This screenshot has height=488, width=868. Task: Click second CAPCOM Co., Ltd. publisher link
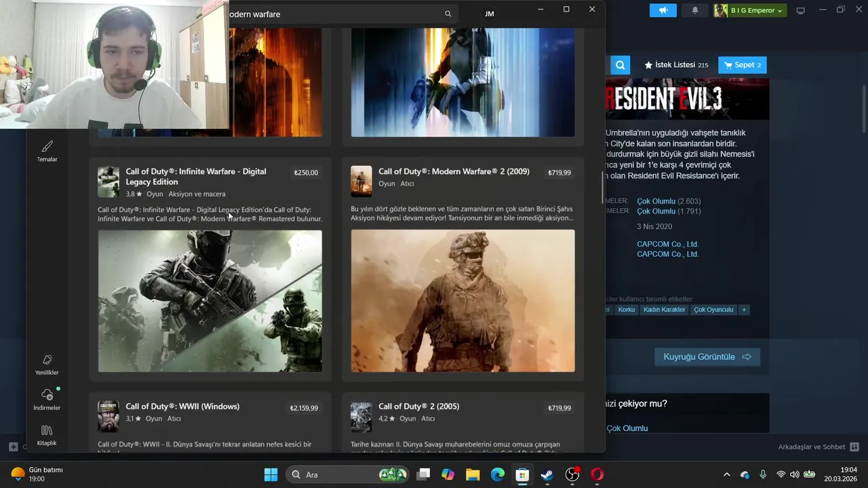click(667, 254)
